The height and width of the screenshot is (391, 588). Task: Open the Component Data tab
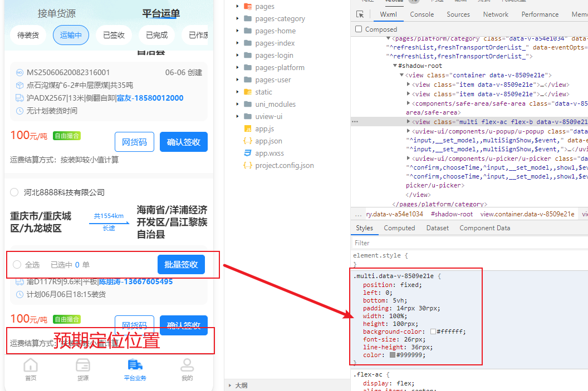point(485,228)
